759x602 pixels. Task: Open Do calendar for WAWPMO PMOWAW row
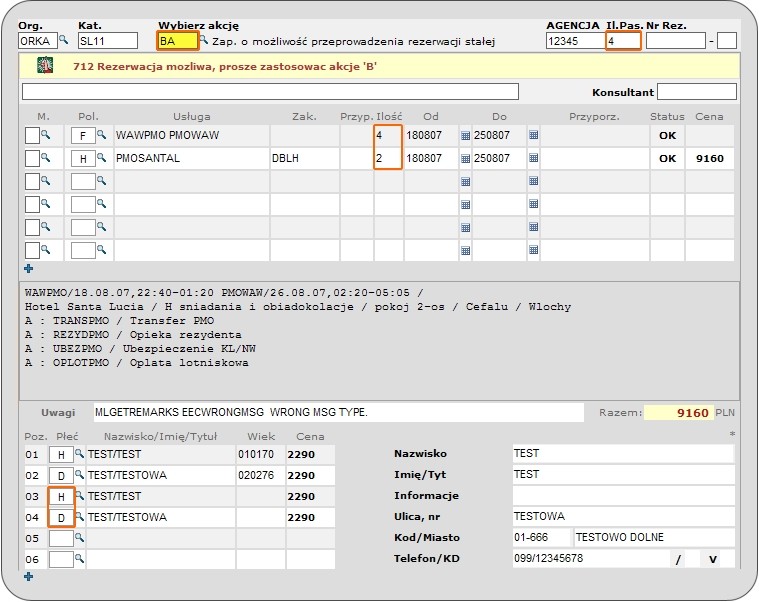[x=533, y=135]
